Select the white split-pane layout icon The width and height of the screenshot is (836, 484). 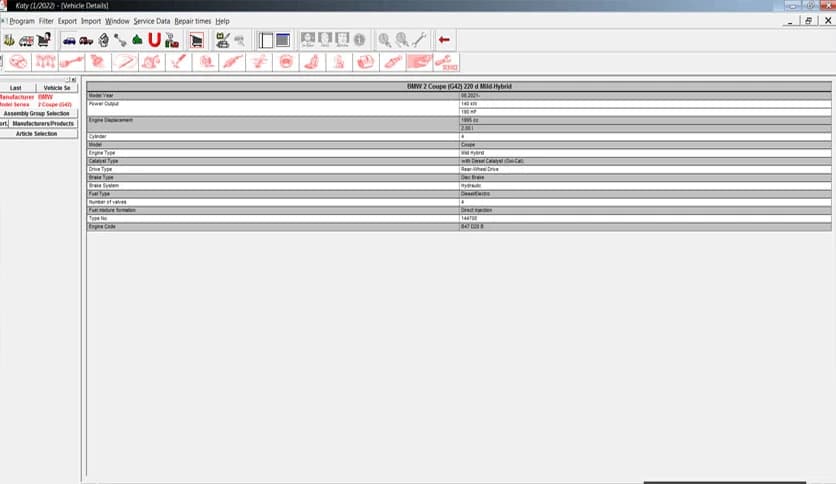[x=266, y=40]
